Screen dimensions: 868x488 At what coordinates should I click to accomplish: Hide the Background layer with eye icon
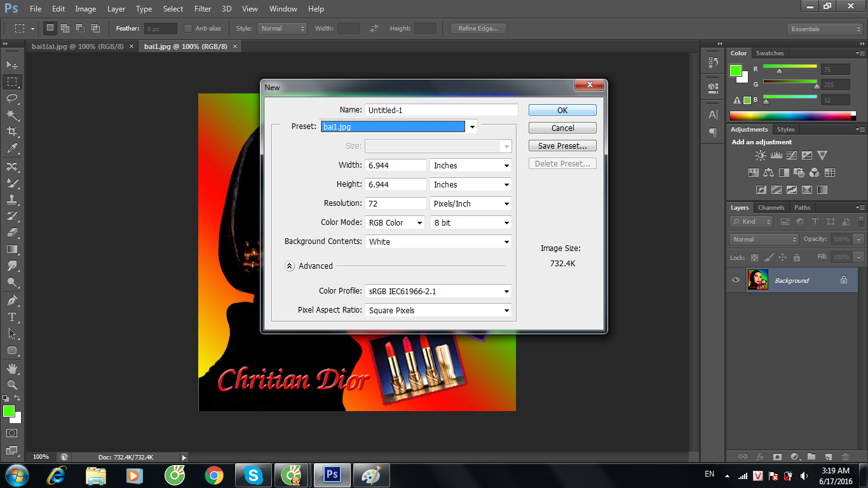[736, 280]
